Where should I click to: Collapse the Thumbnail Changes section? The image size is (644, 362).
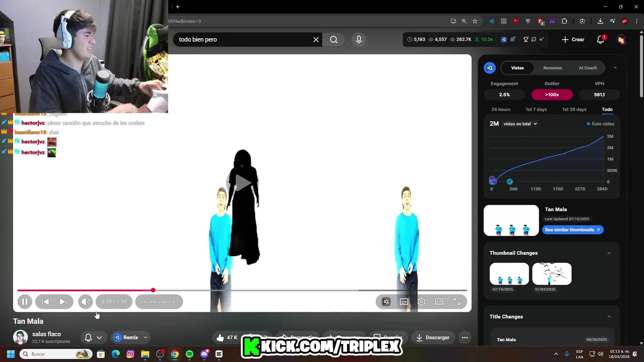coord(609,253)
